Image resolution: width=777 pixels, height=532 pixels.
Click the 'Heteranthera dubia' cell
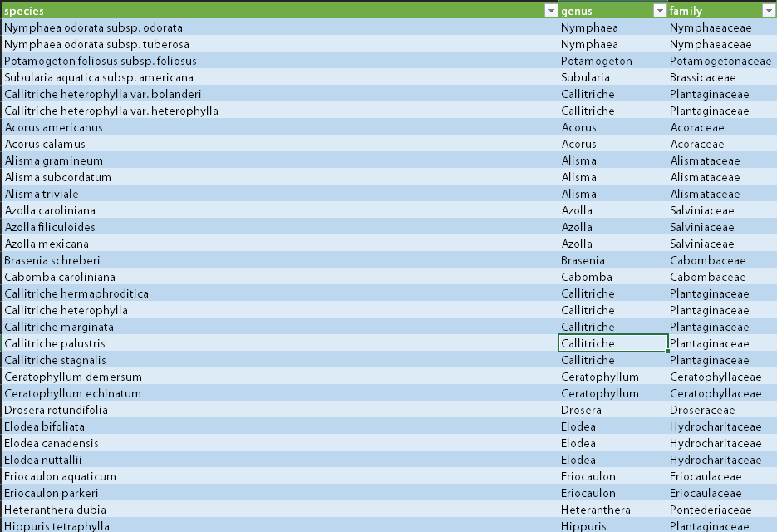[281, 510]
